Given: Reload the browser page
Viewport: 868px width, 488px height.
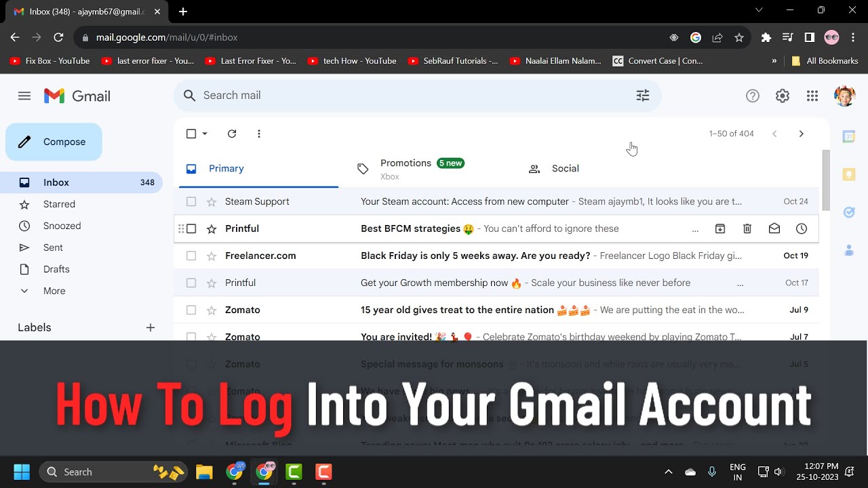Looking at the screenshot, I should (x=58, y=37).
